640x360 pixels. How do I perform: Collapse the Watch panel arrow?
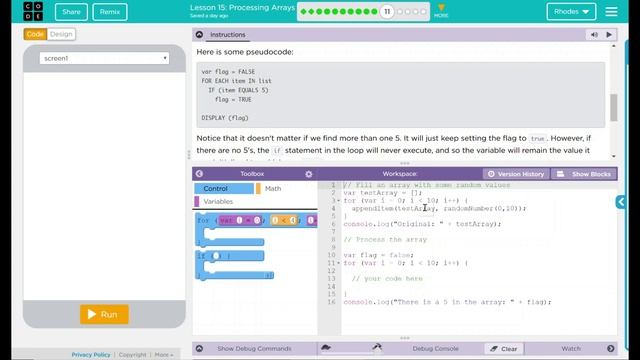(x=611, y=349)
